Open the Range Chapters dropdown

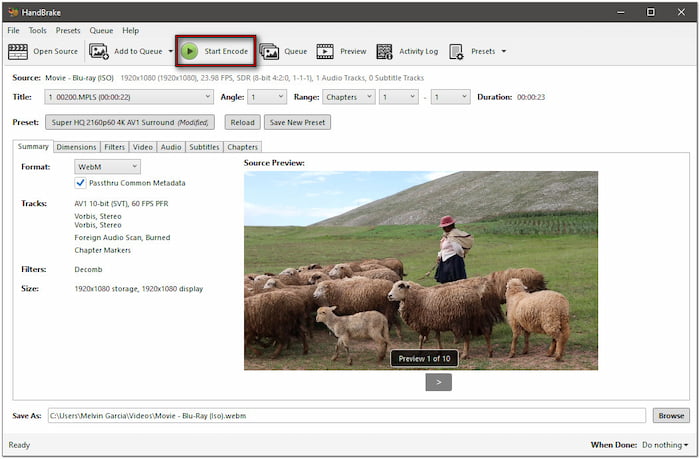348,97
